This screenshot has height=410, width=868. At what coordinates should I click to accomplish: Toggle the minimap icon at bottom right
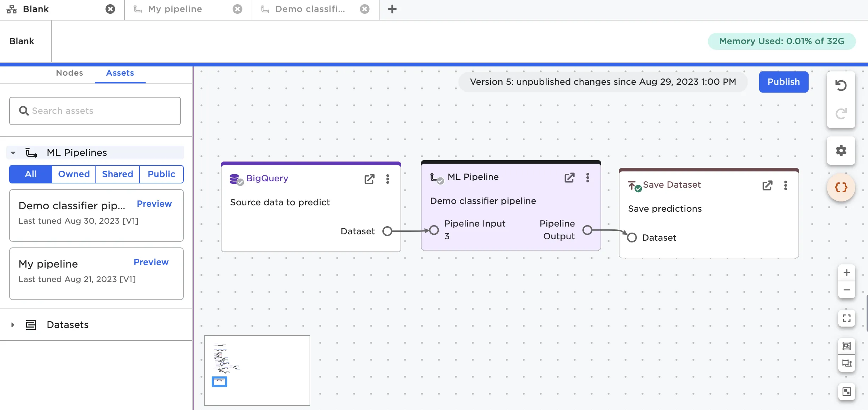coord(846,392)
